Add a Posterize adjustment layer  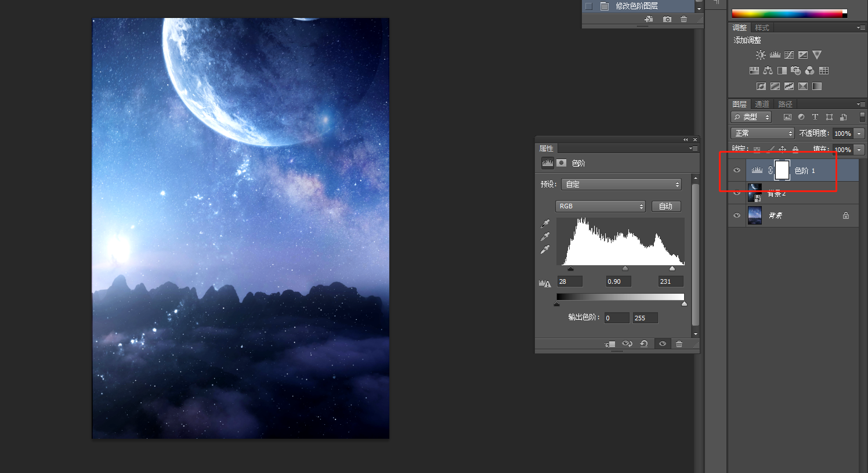pos(775,86)
